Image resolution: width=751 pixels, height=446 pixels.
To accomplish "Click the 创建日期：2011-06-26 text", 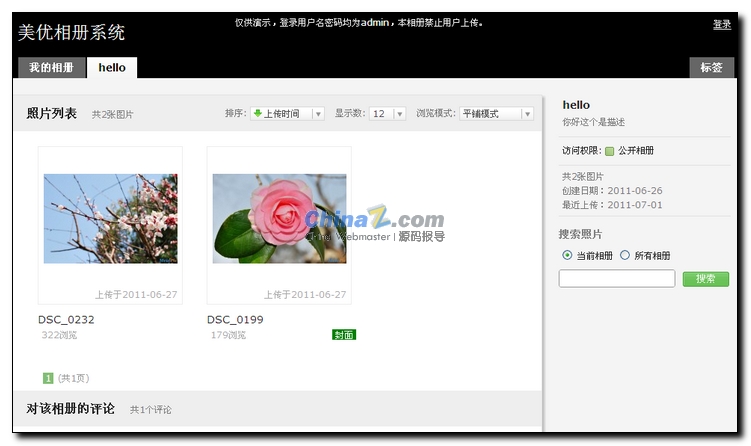I will pyautogui.click(x=612, y=191).
